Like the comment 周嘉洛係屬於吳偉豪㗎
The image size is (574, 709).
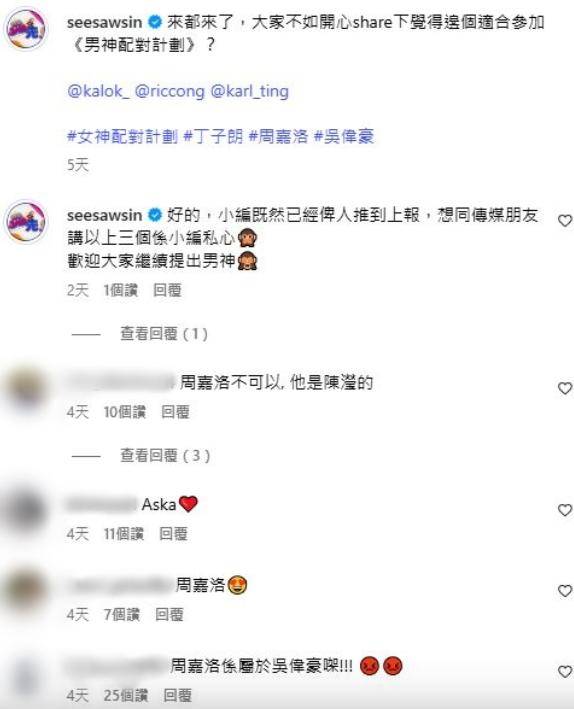(565, 671)
